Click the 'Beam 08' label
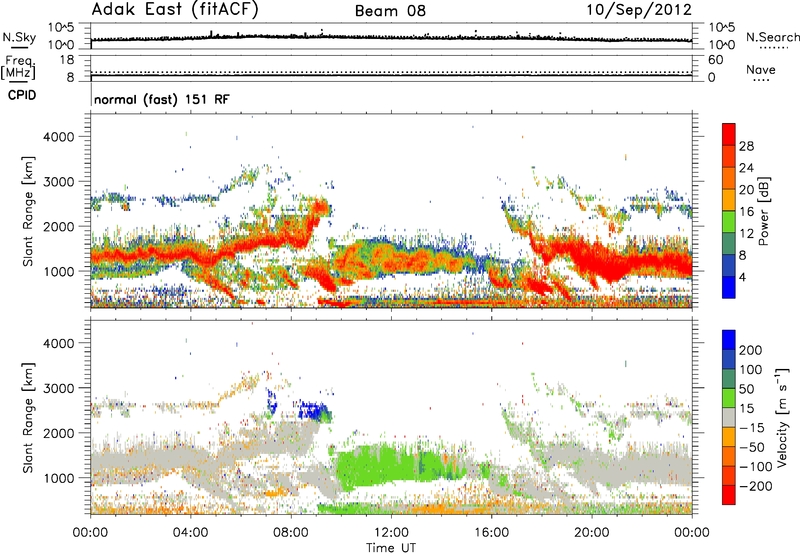This screenshot has height=554, width=800. coord(390,11)
